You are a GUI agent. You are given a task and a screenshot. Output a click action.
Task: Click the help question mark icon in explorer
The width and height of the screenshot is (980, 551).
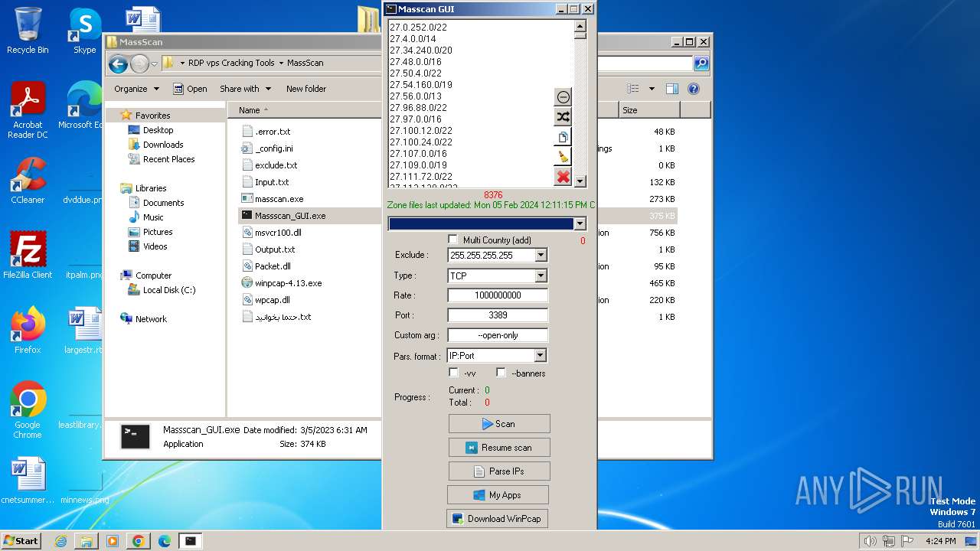(x=693, y=89)
